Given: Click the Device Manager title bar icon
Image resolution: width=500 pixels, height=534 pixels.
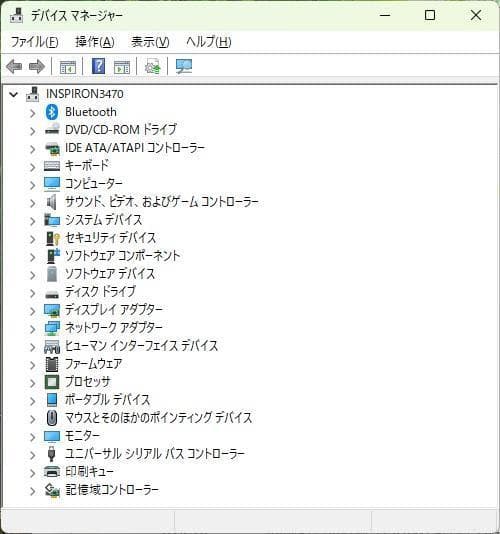Looking at the screenshot, I should pos(16,15).
